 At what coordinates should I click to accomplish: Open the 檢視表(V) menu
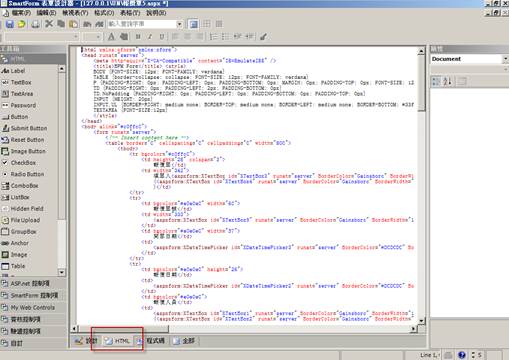point(75,13)
